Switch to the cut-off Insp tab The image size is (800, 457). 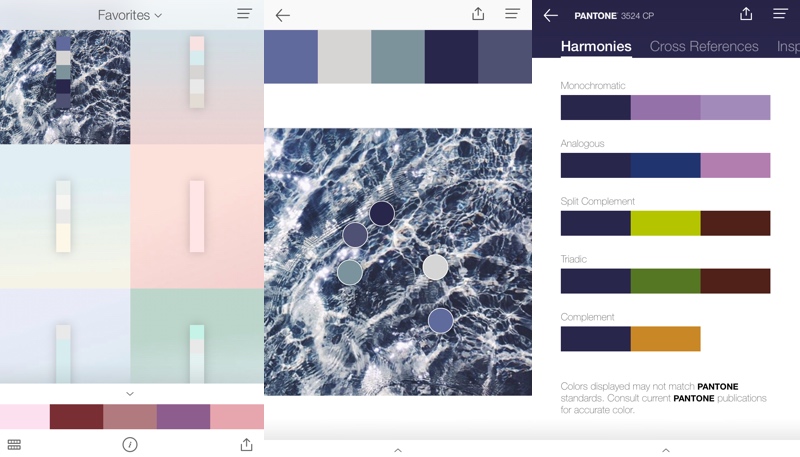788,46
